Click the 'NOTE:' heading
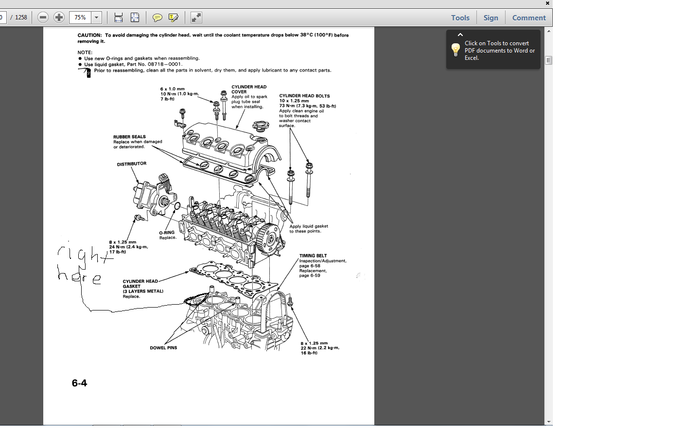Image resolution: width=700 pixels, height=438 pixels. tap(85, 52)
